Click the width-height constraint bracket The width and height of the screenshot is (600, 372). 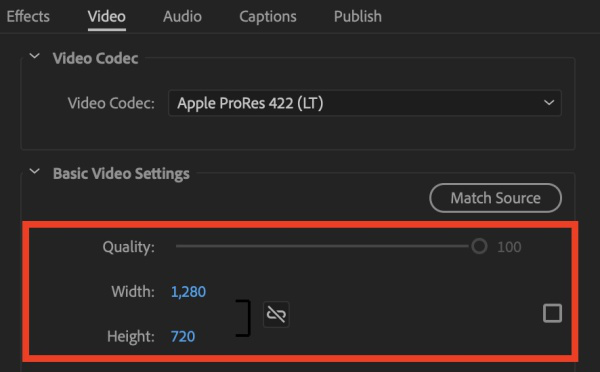point(243,318)
